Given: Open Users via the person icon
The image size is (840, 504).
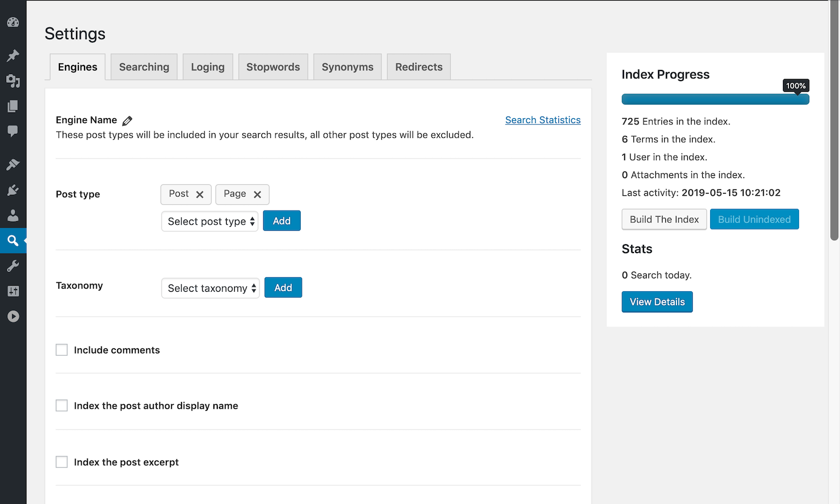Looking at the screenshot, I should (13, 216).
